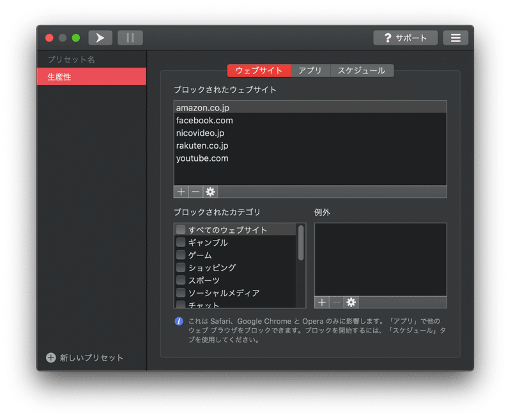The width and height of the screenshot is (511, 420).
Task: Click the red close window button
Action: [50, 38]
